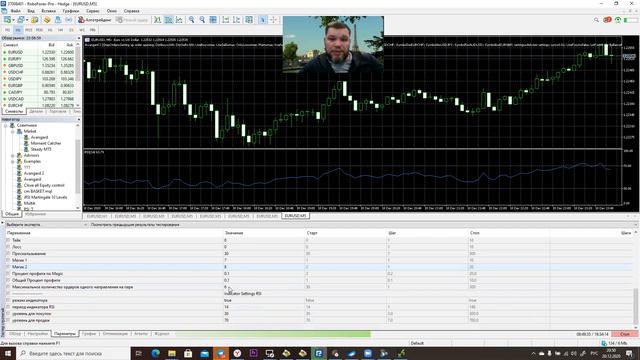The width and height of the screenshot is (640, 360).
Task: Expand the Examples tree node
Action: tap(13, 161)
